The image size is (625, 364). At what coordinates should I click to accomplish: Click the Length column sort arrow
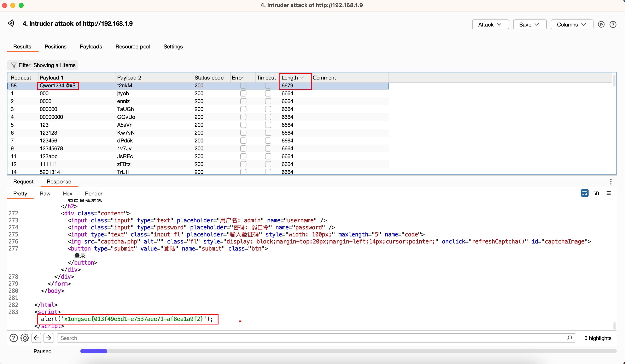point(302,78)
